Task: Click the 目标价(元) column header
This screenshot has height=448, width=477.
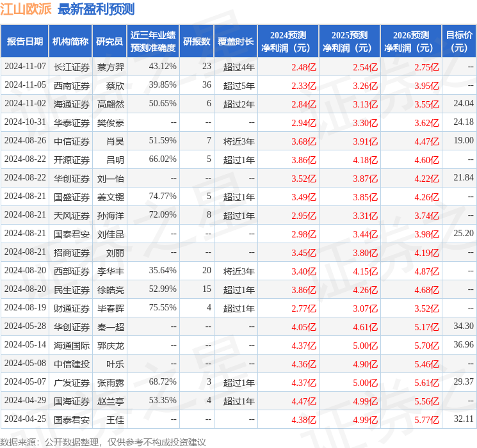Action: 459,42
